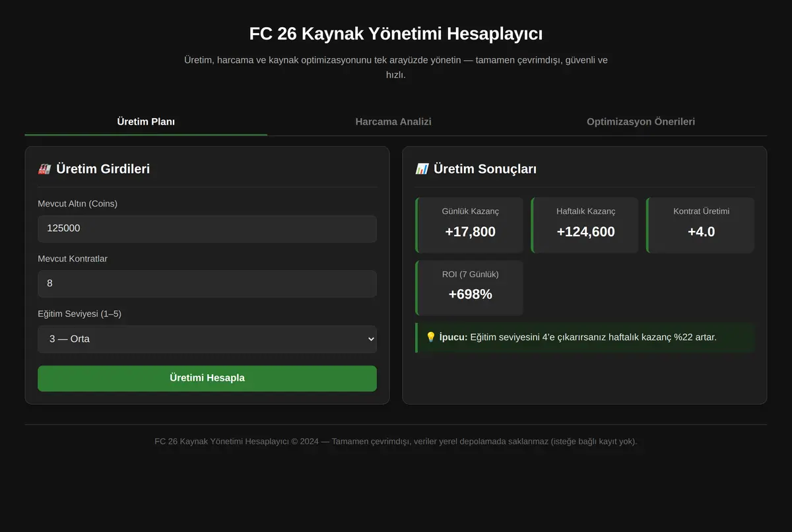
Task: Click the bar chart icon beside Üretim Sonuçları
Action: tap(422, 169)
